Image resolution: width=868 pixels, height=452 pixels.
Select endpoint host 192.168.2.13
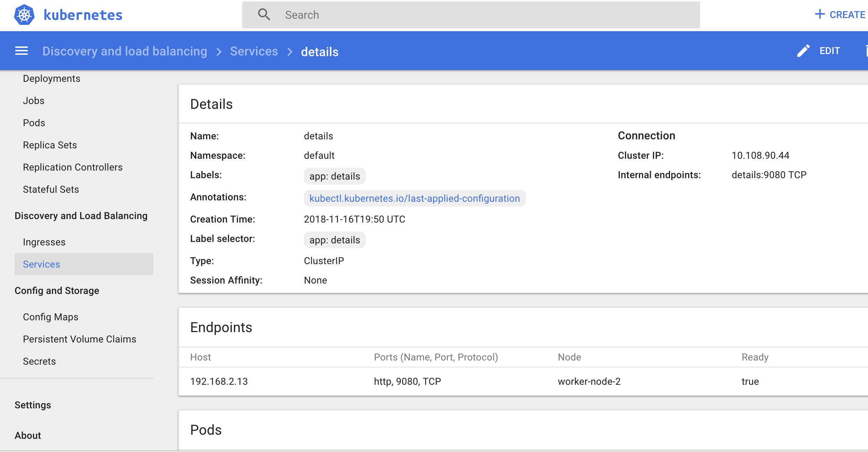219,381
